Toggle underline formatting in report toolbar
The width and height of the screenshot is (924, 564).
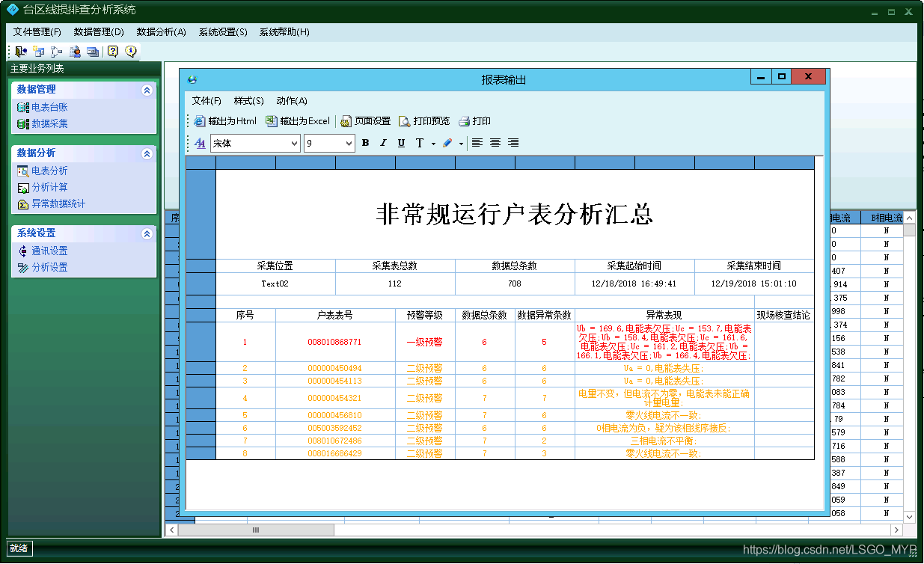[x=400, y=143]
